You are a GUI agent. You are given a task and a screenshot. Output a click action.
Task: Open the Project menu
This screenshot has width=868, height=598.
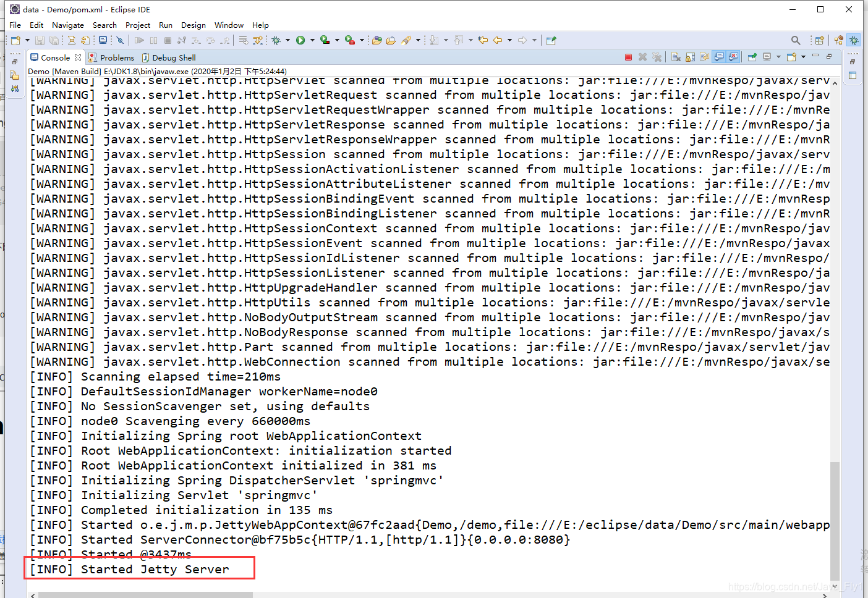[x=138, y=25]
